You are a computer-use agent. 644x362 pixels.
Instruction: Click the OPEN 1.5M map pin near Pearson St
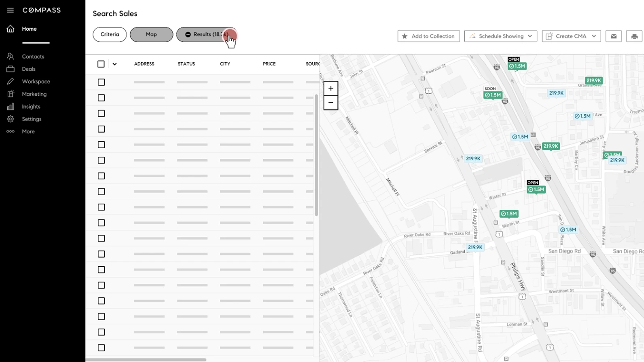pos(517,66)
